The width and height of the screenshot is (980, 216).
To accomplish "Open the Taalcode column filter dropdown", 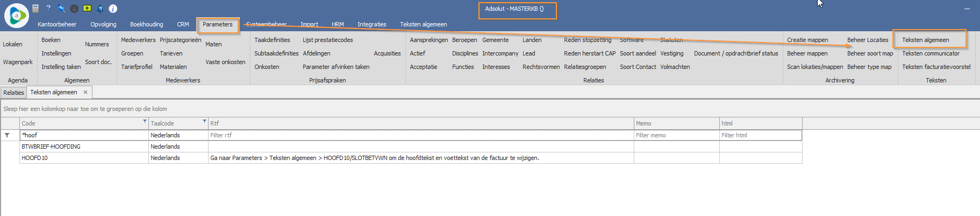I will click(204, 122).
